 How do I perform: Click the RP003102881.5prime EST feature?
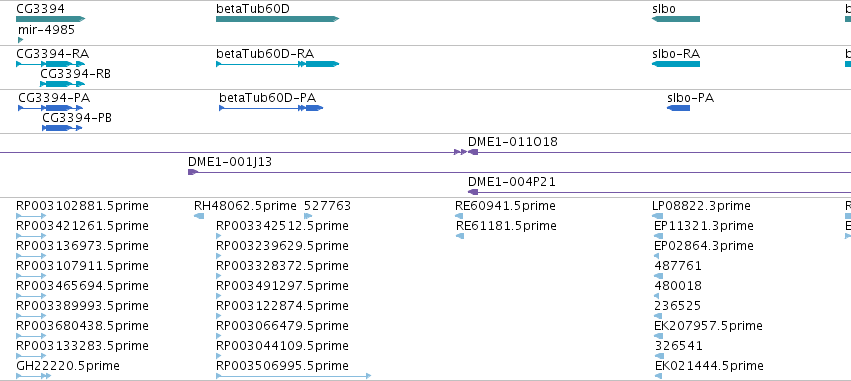31,216
